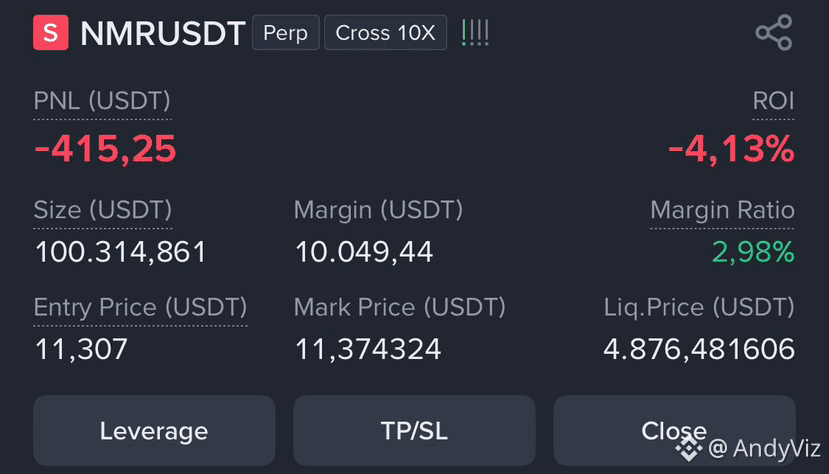
Task: Click the Liq.Price value 4.876,481606
Action: 699,349
